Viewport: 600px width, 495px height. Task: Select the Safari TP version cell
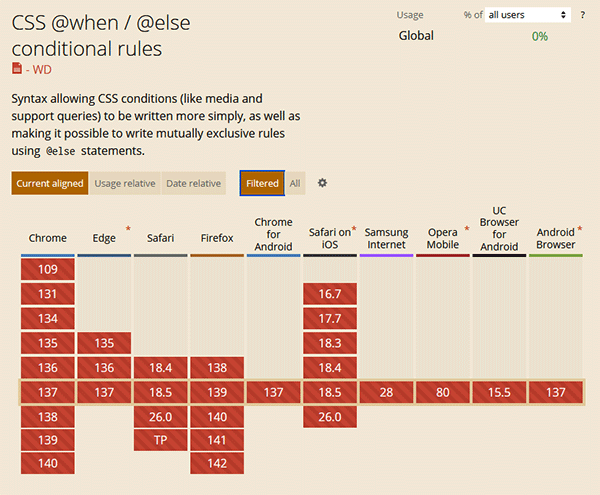[x=160, y=440]
